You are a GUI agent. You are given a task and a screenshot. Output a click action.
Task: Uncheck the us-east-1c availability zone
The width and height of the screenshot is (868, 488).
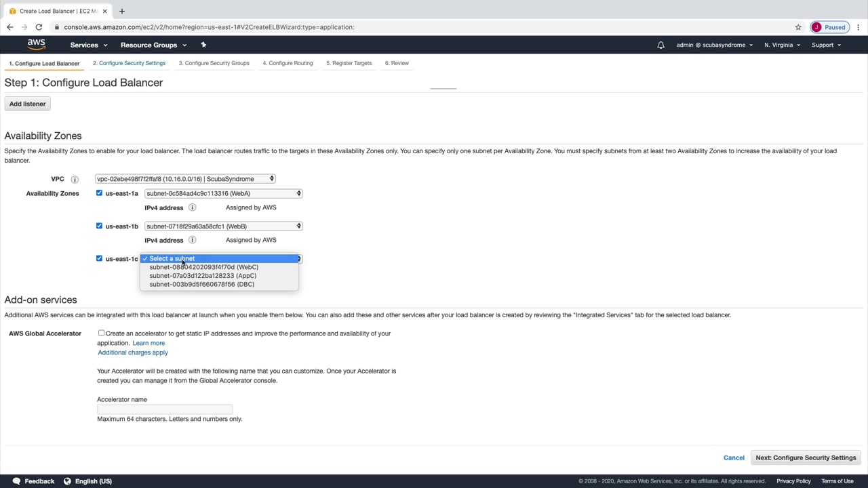(x=99, y=258)
